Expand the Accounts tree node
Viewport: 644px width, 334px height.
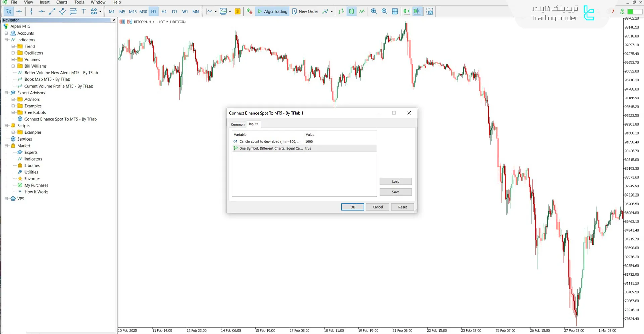click(x=6, y=33)
